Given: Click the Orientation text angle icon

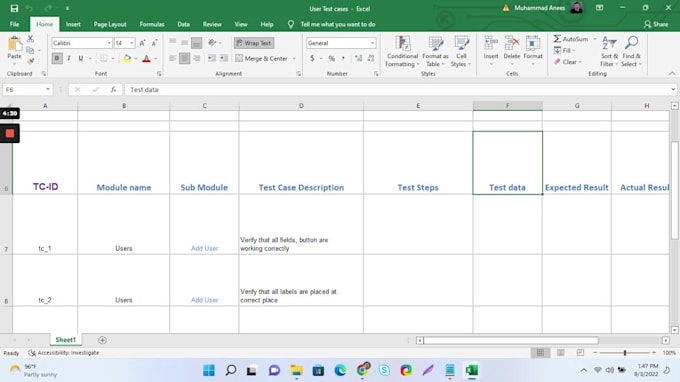Looking at the screenshot, I should tap(212, 42).
